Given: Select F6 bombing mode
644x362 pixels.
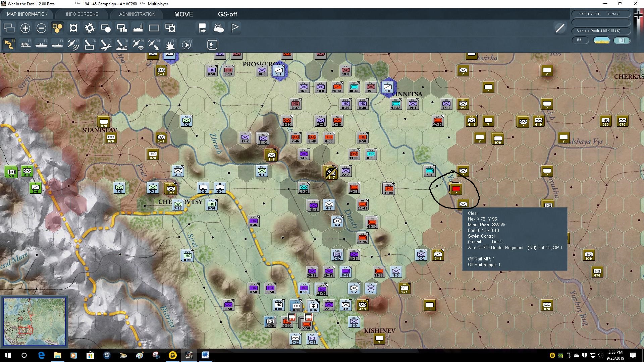Looking at the screenshot, I should click(x=90, y=44).
